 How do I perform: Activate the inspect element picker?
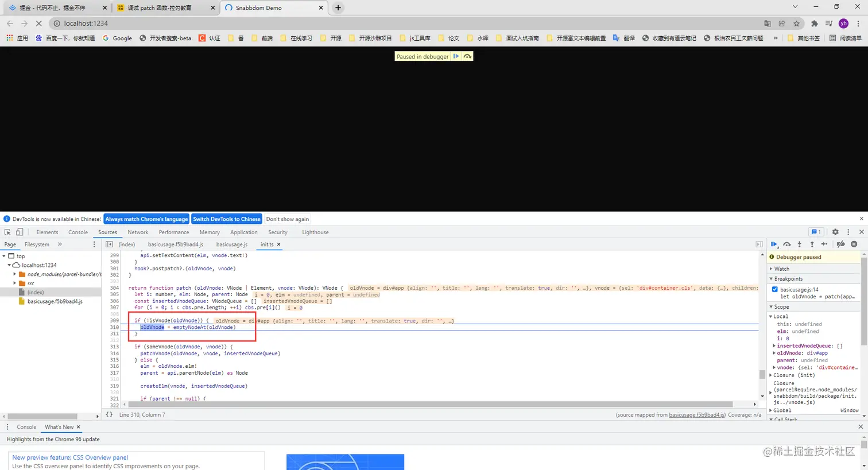click(x=7, y=232)
